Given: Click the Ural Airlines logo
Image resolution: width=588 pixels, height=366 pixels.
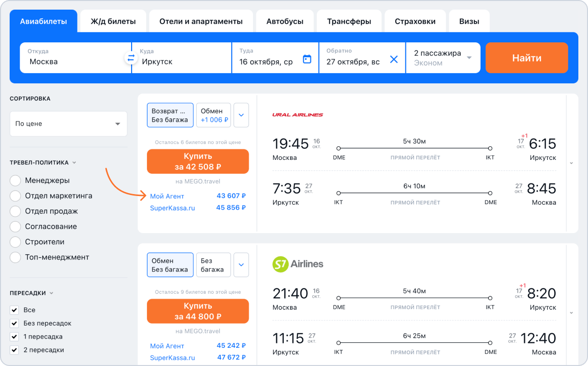Looking at the screenshot, I should [298, 115].
